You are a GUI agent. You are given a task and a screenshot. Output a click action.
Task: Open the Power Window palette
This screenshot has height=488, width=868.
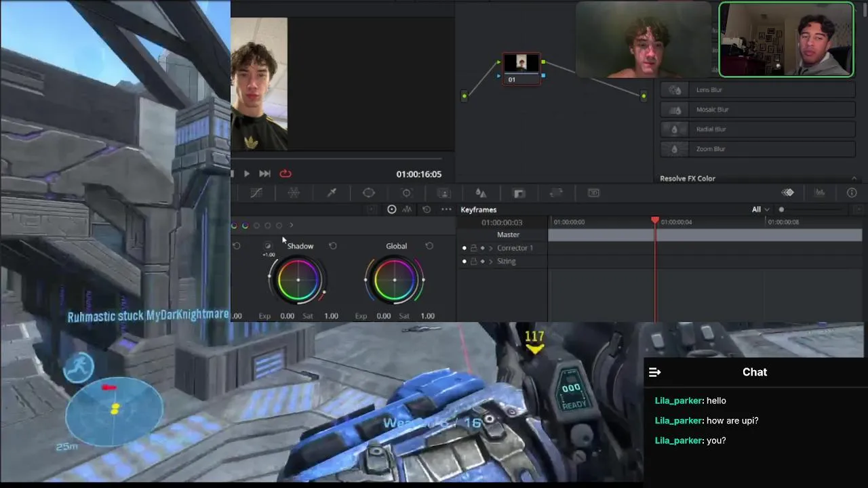point(369,193)
